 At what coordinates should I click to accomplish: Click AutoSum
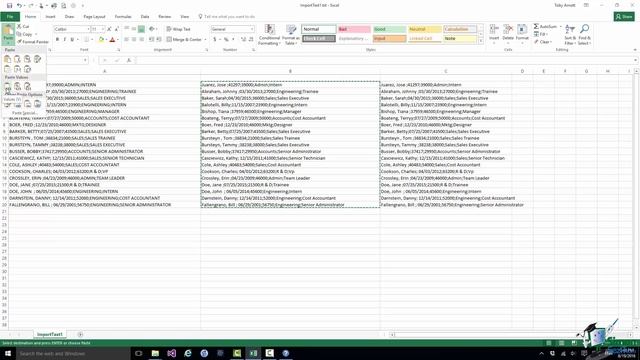(546, 27)
